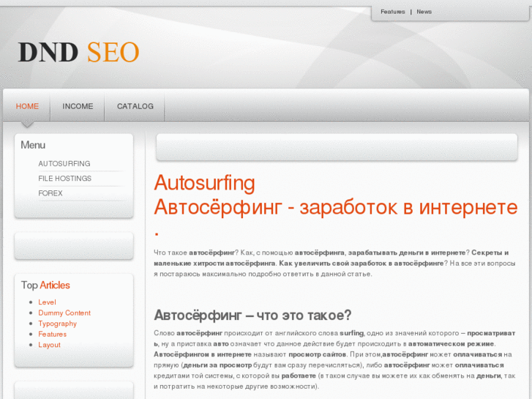The width and height of the screenshot is (532, 399).
Task: Open the Features top article link
Action: coord(52,334)
